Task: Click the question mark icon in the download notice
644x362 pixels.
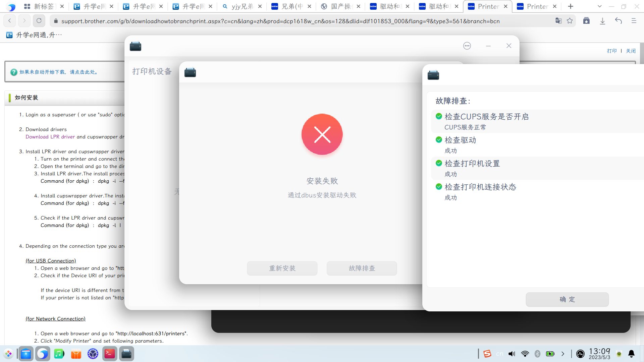Action: [13, 72]
